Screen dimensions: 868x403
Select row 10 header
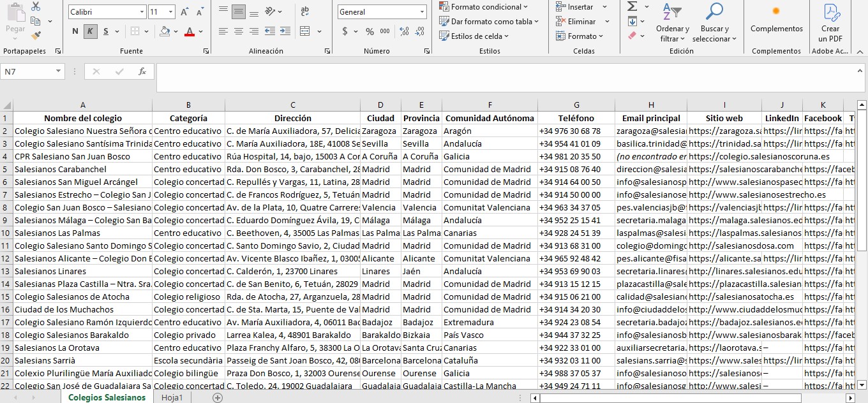[x=6, y=233]
